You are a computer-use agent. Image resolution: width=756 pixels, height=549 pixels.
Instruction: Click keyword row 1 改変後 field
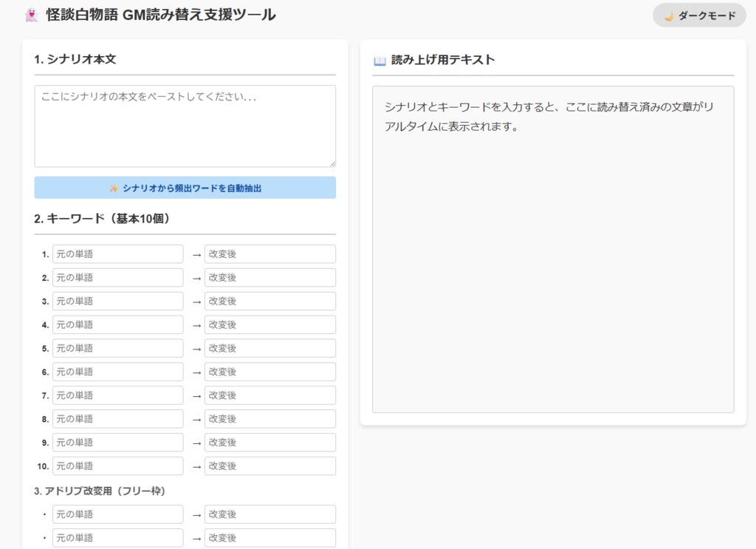click(x=269, y=253)
